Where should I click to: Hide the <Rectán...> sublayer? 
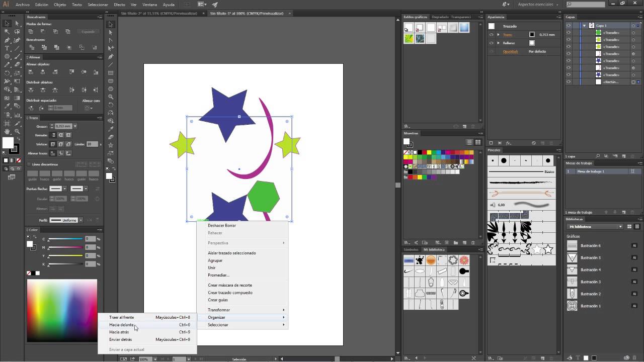point(569,82)
